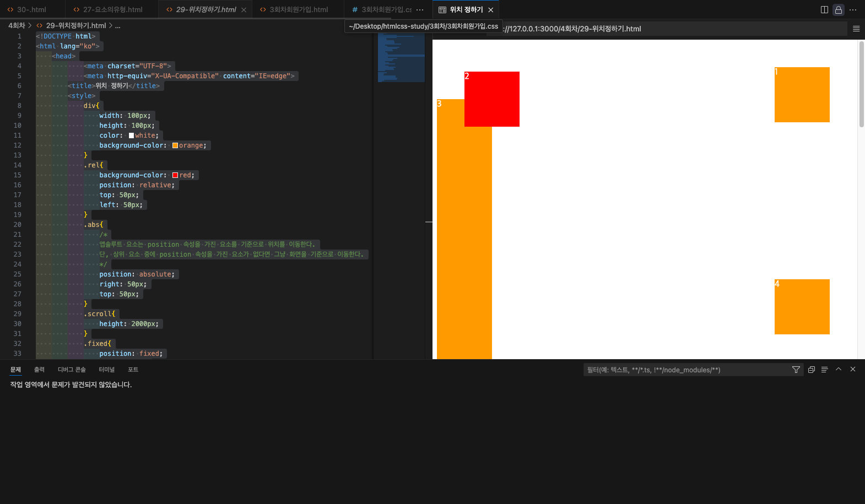The width and height of the screenshot is (865, 504).
Task: Click the '<!DOCTYPE html>' line
Action: 66,36
